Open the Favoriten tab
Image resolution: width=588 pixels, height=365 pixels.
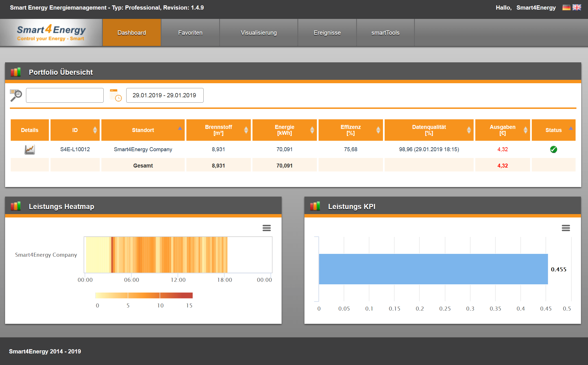click(x=190, y=33)
